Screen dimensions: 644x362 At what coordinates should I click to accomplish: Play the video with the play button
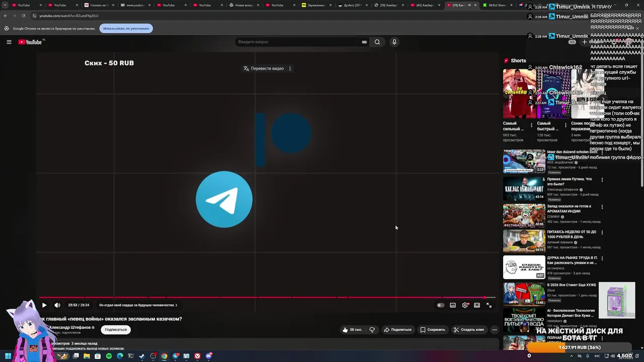tap(44, 305)
